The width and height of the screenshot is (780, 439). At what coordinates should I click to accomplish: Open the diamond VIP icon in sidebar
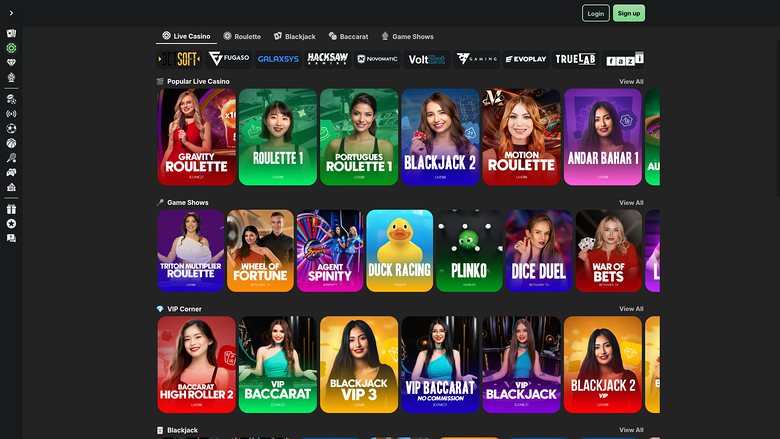point(11,63)
